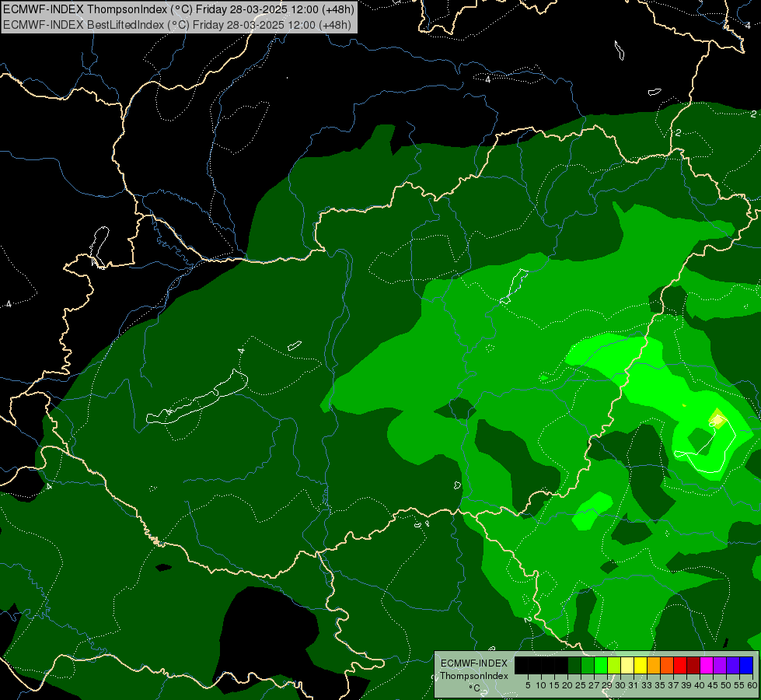Click the legend scale value 55
Viewport: 761px width, 700px height.
coord(739,685)
